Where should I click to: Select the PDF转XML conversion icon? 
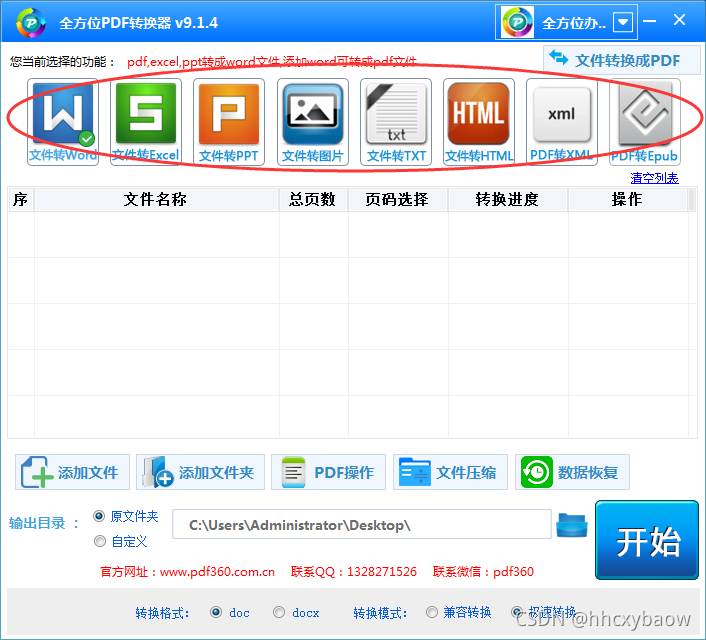[561, 122]
